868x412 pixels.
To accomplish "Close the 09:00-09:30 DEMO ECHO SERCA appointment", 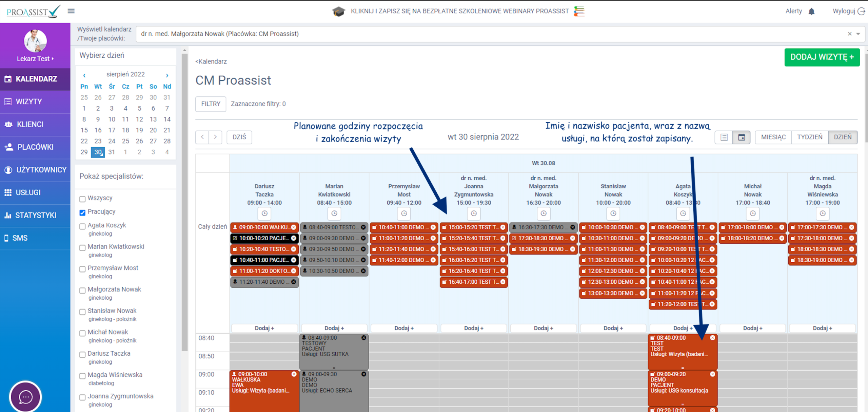I will [x=364, y=374].
